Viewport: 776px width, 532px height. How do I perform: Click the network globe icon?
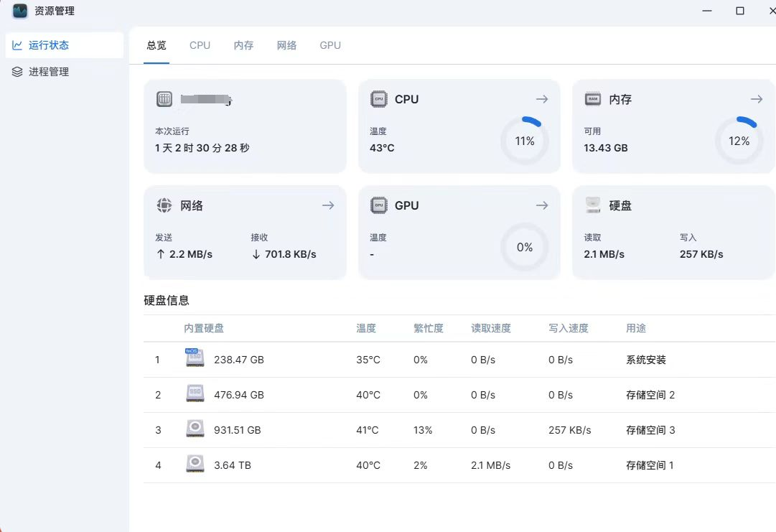164,205
